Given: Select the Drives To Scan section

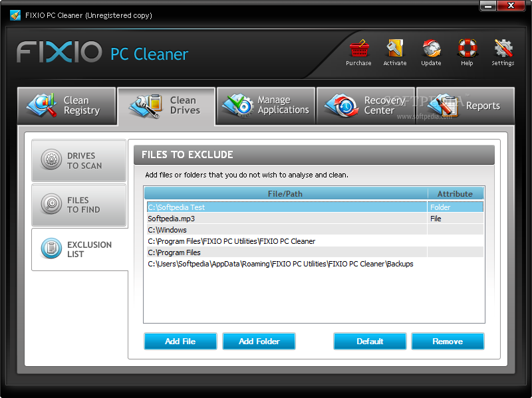Looking at the screenshot, I should [78, 160].
